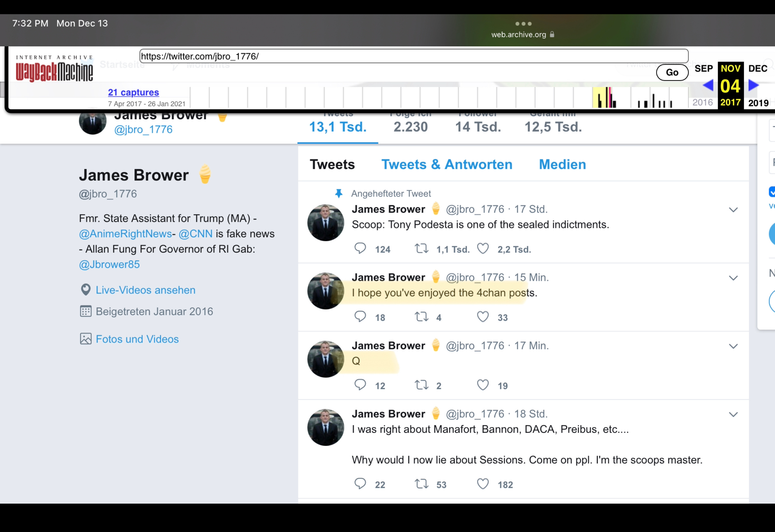The height and width of the screenshot is (532, 775).
Task: Open the 17 Min. timestamp on the Q tweet
Action: (x=531, y=346)
